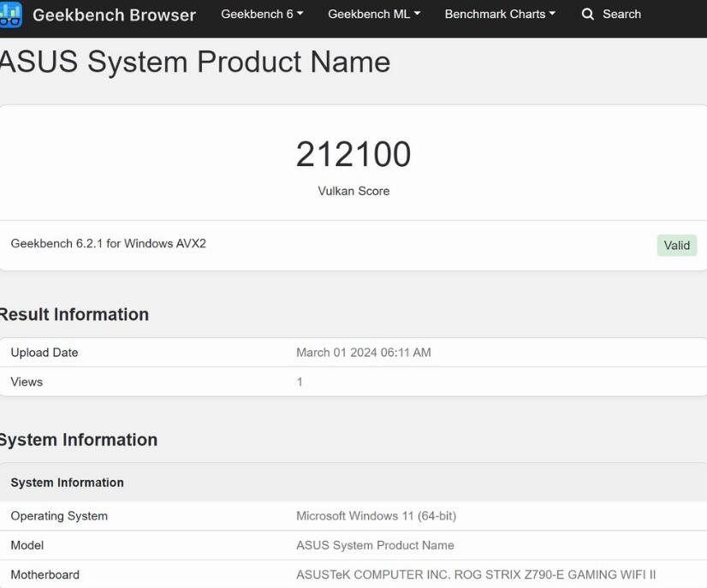Click the Geekbench 6.2.1 for Windows AVX2 text
The width and height of the screenshot is (707, 588).
[x=108, y=243]
